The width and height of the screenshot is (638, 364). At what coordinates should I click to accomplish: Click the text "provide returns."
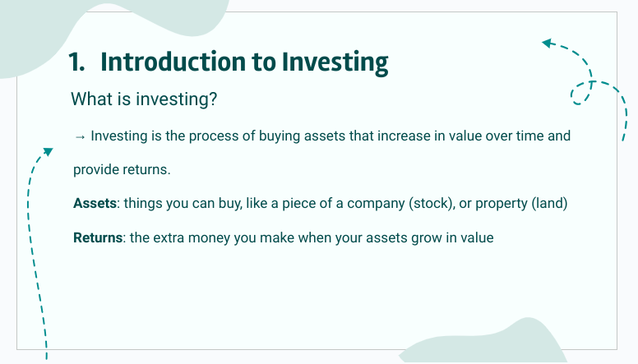point(122,169)
